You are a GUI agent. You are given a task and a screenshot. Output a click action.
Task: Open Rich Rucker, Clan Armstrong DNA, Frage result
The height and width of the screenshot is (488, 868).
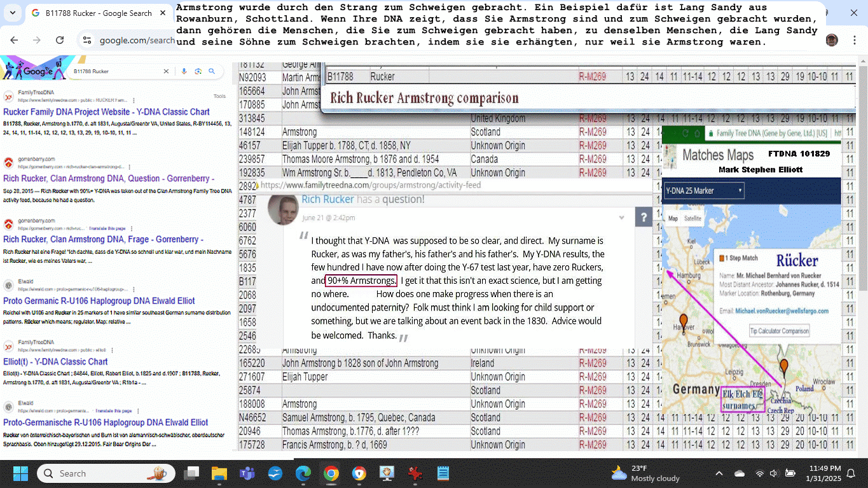pos(103,240)
